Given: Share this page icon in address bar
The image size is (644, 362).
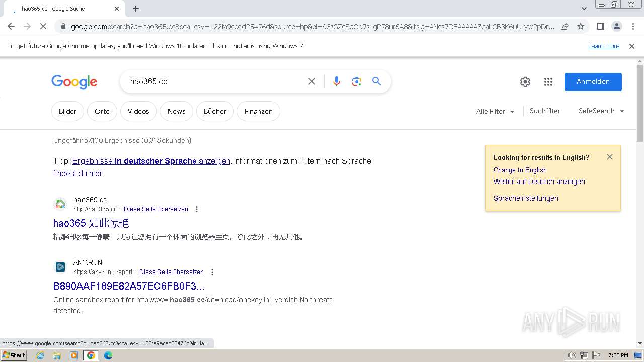Looking at the screenshot, I should 565,26.
